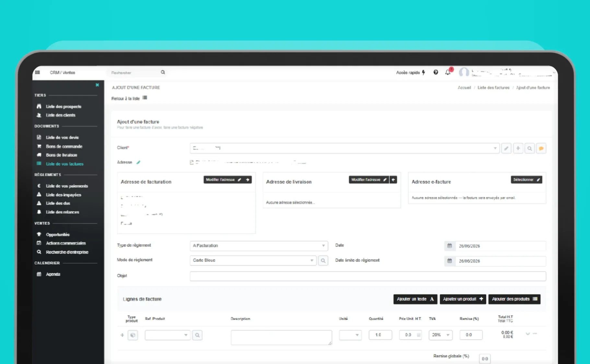Open the Type de règlement dropdown
The image size is (590, 364).
point(259,245)
